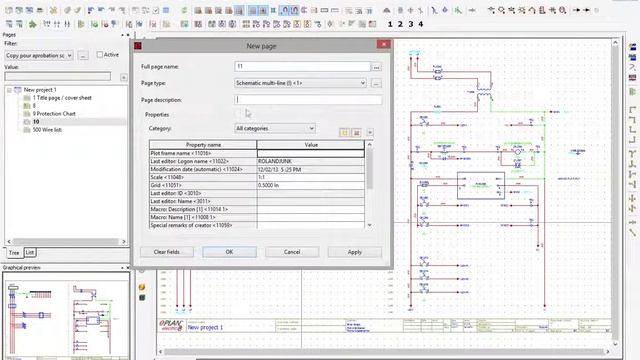Image resolution: width=640 pixels, height=360 pixels.
Task: Collapse the New project 1 tree node
Action: (9, 90)
